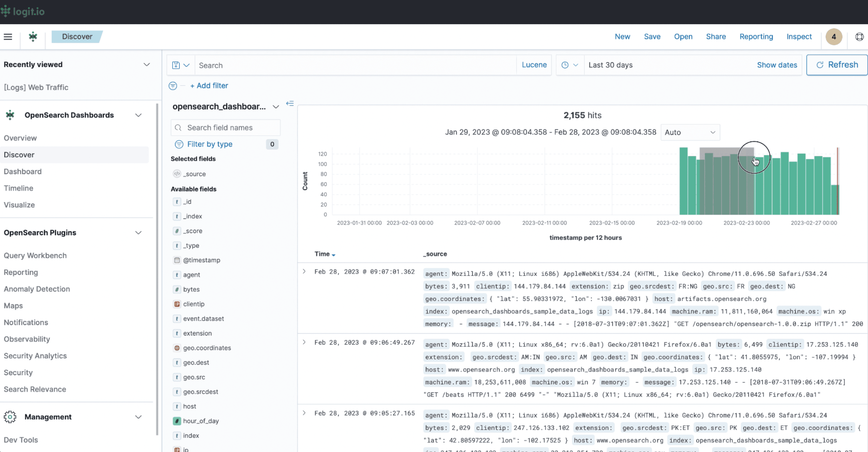Collapse the fields sidebar with the arrow icon
Image resolution: width=868 pixels, height=452 pixels.
point(290,104)
